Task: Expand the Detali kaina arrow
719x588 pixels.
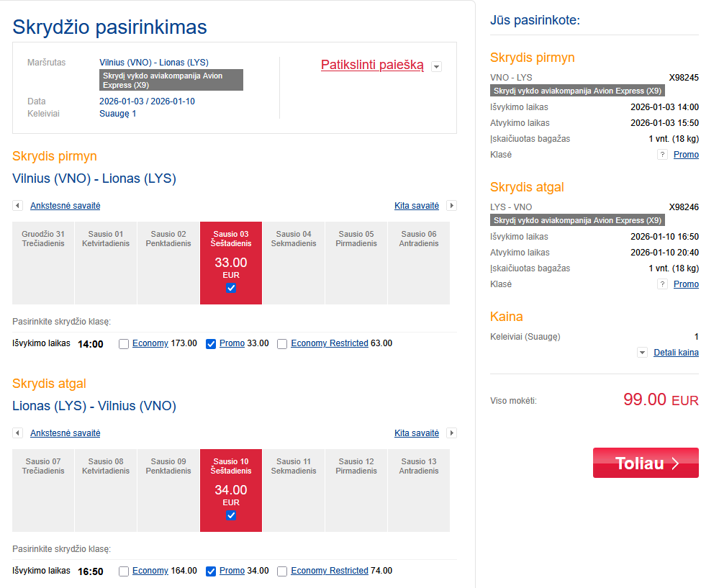Action: tap(642, 353)
